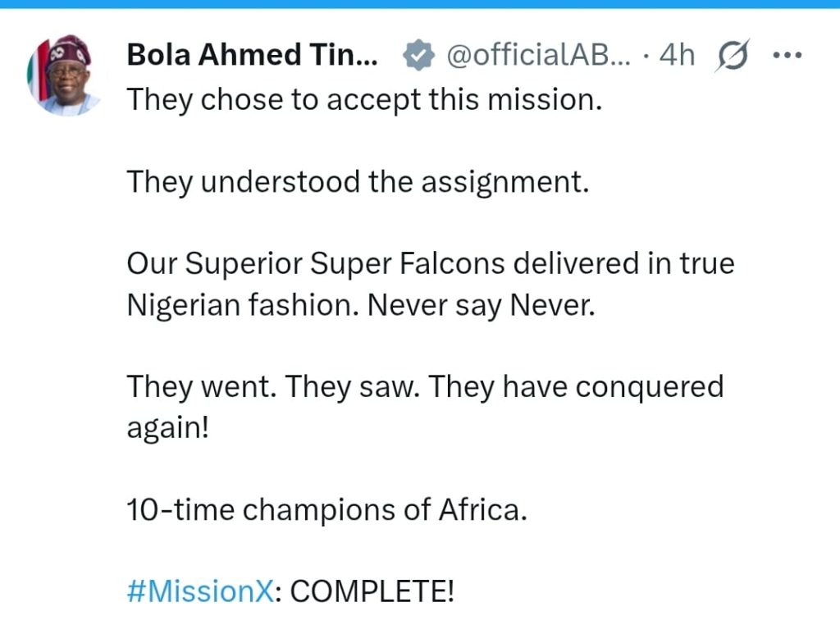Open the @officialAB... handle link

pos(538,55)
